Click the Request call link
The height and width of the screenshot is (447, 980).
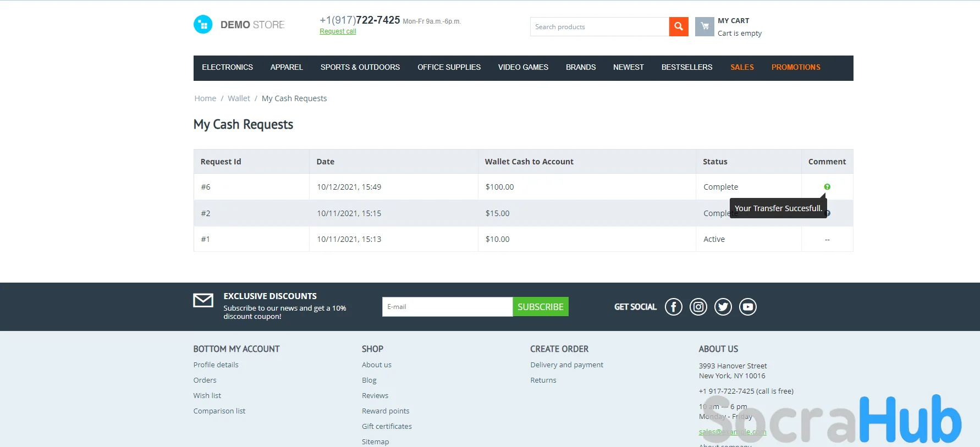[338, 31]
